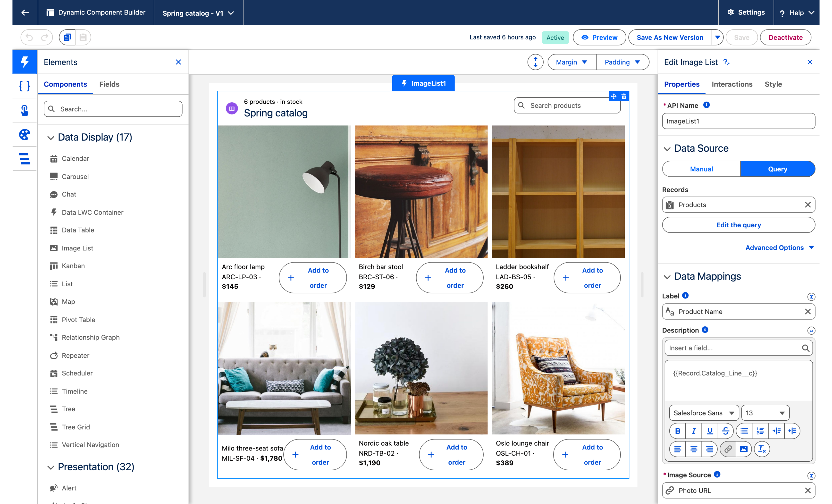Collapse the Data Display section
The width and height of the screenshot is (832, 504).
[51, 138]
